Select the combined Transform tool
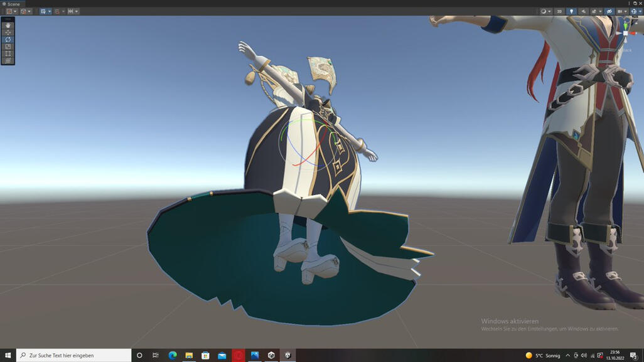The width and height of the screenshot is (644, 362). tap(8, 61)
